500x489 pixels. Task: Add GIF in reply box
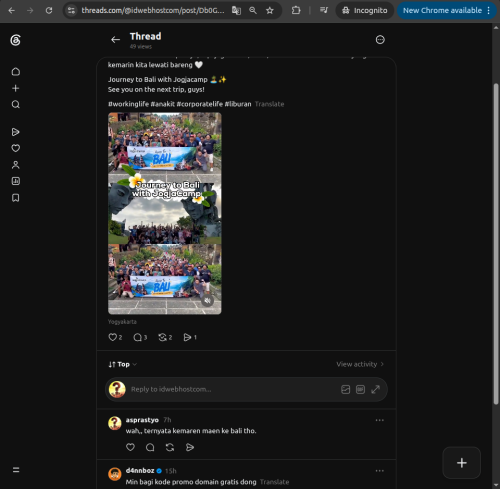[x=360, y=389]
